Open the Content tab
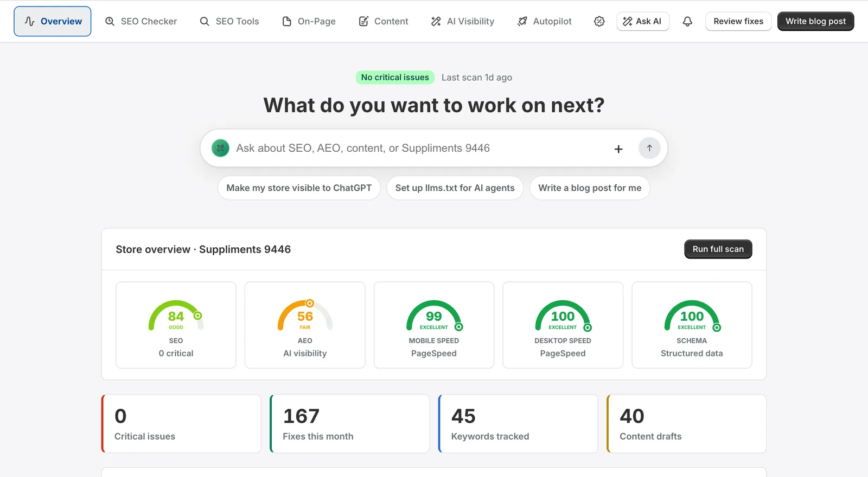The image size is (868, 477). click(384, 21)
